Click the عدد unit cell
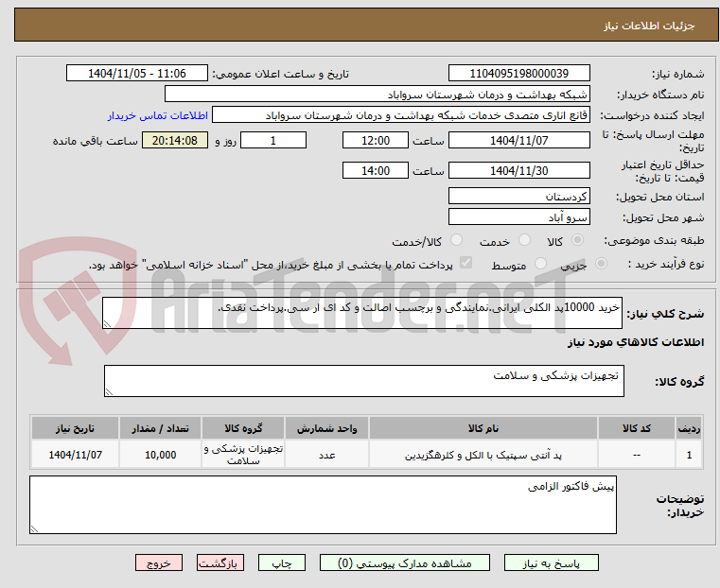This screenshot has height=588, width=720. click(327, 455)
